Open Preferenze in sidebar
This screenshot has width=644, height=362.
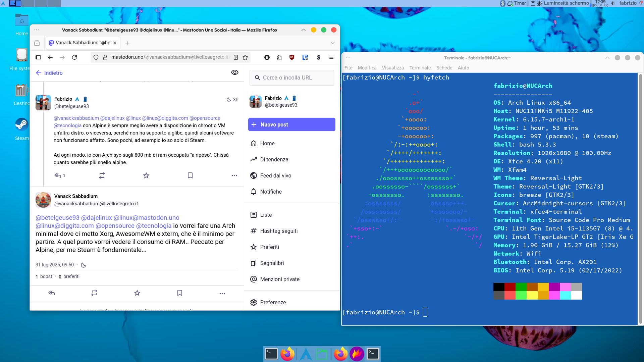coord(268,302)
